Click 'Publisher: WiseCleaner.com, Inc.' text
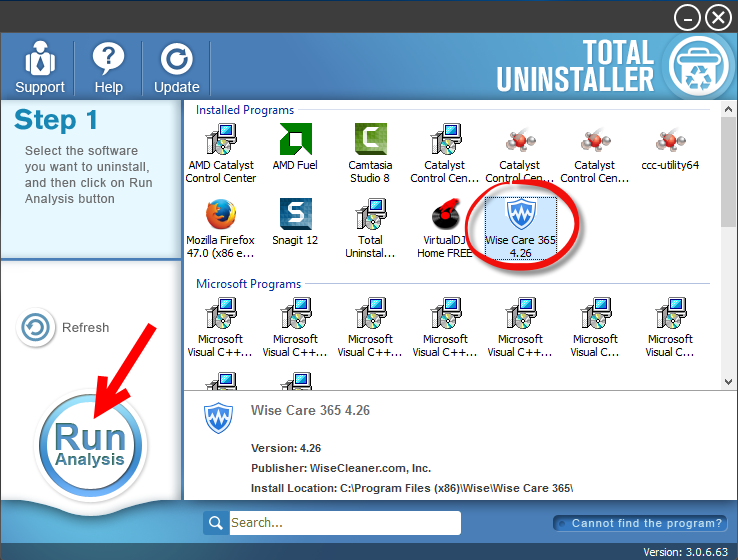The width and height of the screenshot is (738, 560). click(341, 468)
